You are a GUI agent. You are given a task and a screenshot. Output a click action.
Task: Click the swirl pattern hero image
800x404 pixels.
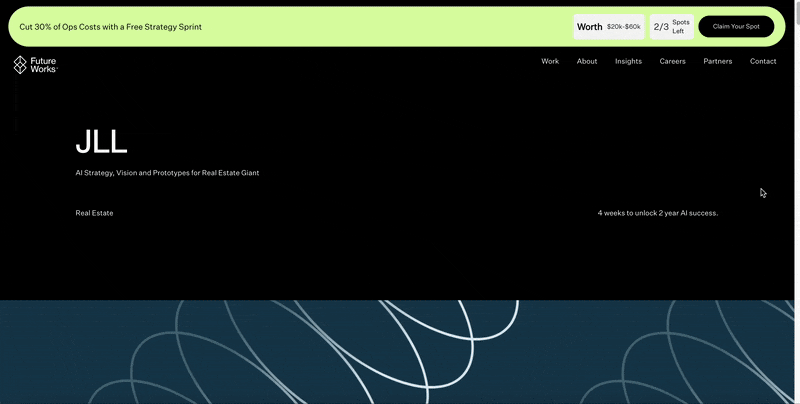(397, 352)
